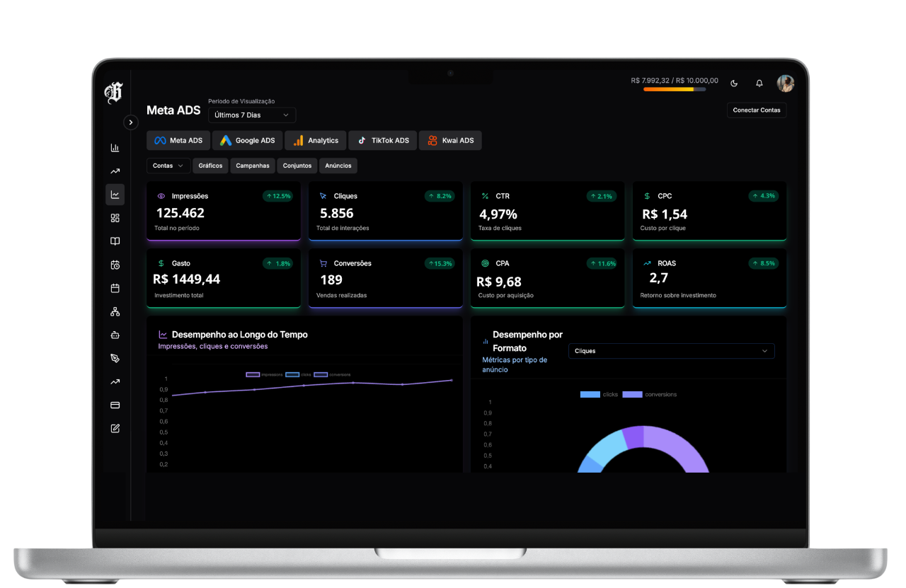Open the Período de Visualização dropdown
The width and height of the screenshot is (906, 588).
(x=251, y=115)
